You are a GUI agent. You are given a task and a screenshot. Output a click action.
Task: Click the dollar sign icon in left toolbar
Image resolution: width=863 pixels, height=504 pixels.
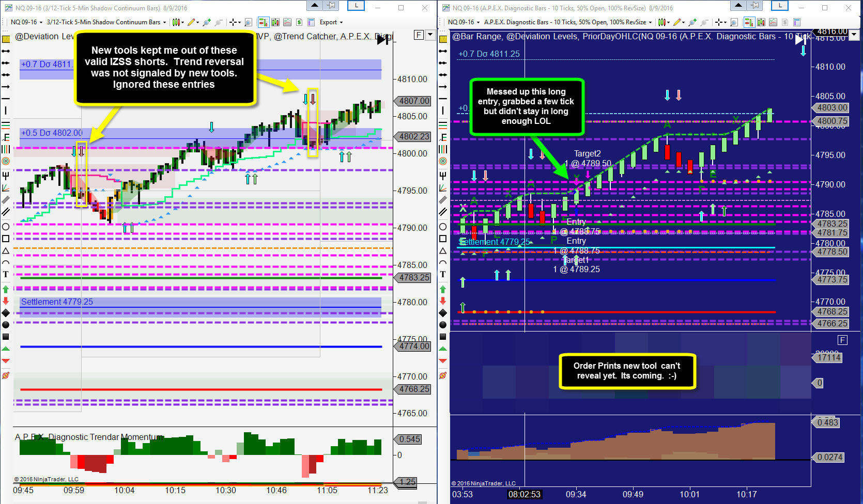[299, 22]
